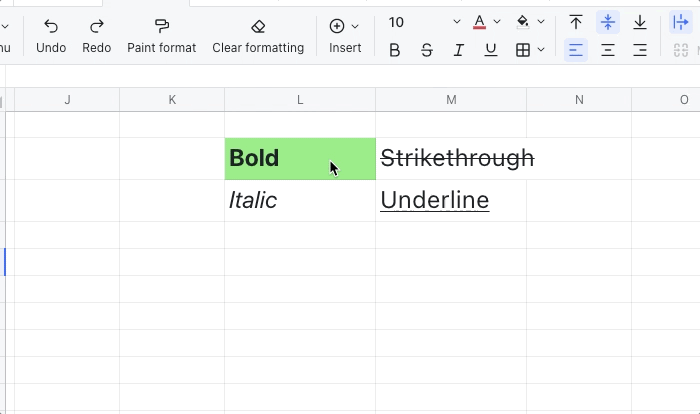Select column M header
This screenshot has width=700, height=414.
coord(451,99)
